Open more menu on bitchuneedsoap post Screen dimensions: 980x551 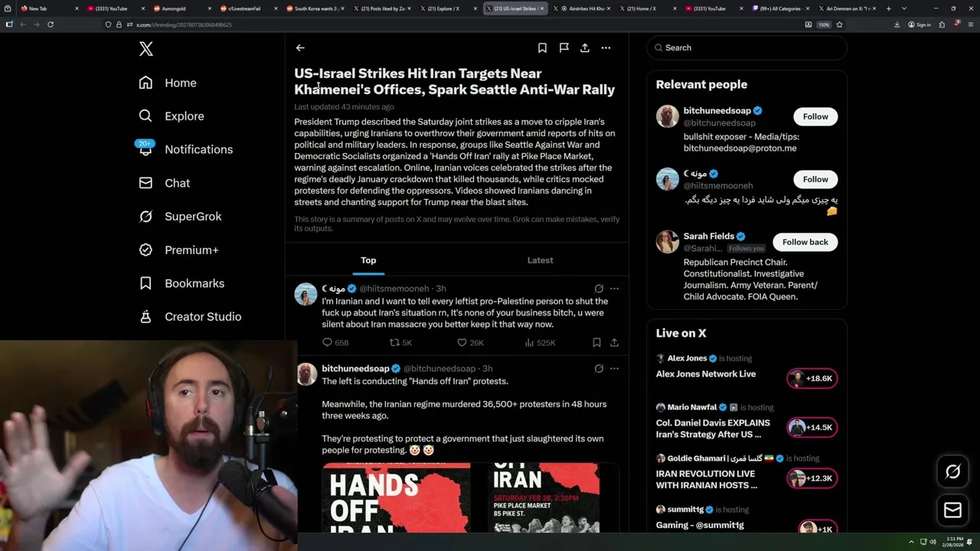click(614, 368)
